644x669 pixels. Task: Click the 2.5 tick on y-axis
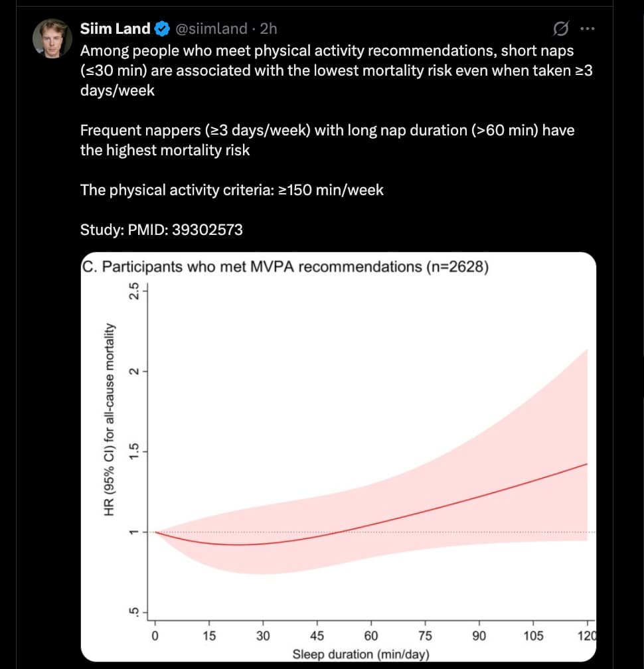[x=133, y=291]
